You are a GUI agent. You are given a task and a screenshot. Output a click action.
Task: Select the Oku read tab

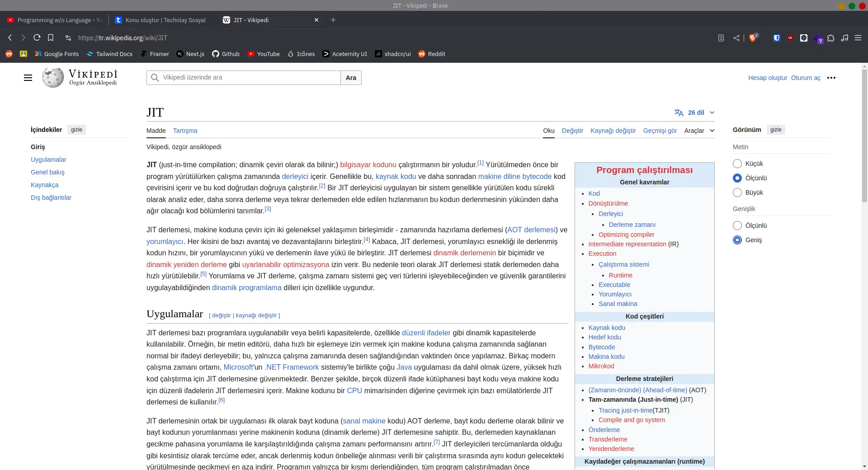click(549, 131)
